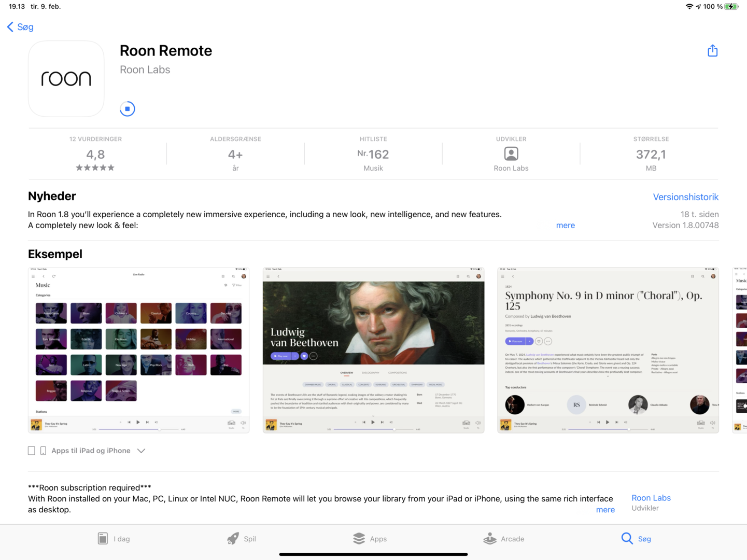This screenshot has width=747, height=560.
Task: Tap the 18 t. siden text
Action: click(x=699, y=214)
